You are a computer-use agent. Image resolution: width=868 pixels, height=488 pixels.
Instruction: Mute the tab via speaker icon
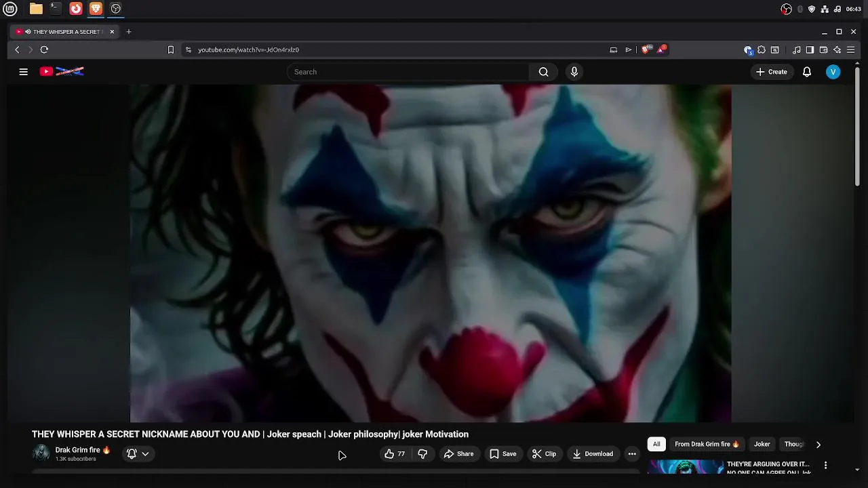28,32
